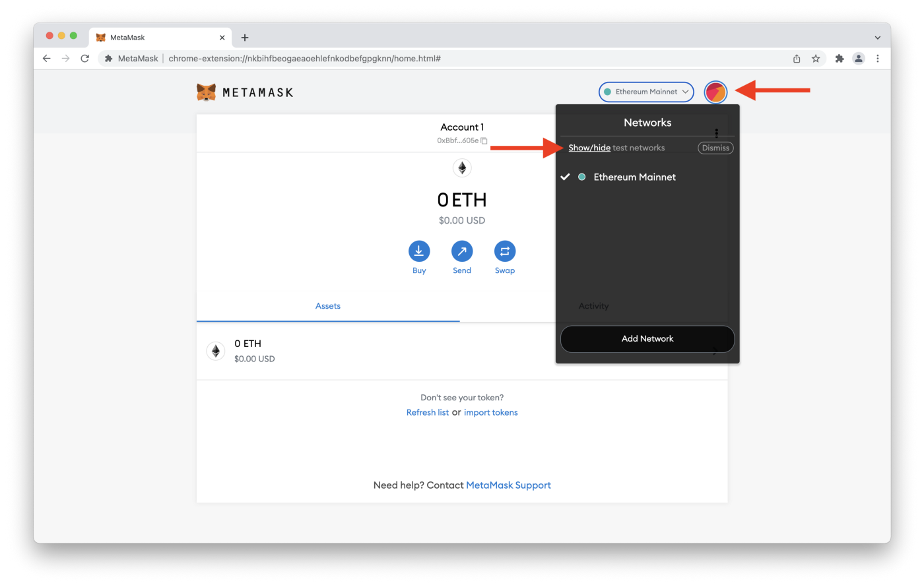Share this page via toolbar icon

coord(797,58)
